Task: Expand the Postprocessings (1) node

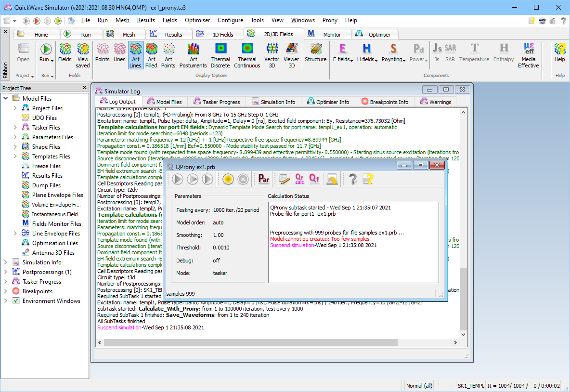Action: click(x=6, y=272)
